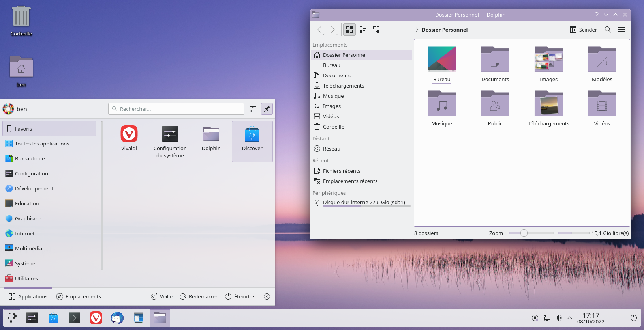644x330 pixels.
Task: Open Dolphin hamburger menu
Action: [621, 30]
